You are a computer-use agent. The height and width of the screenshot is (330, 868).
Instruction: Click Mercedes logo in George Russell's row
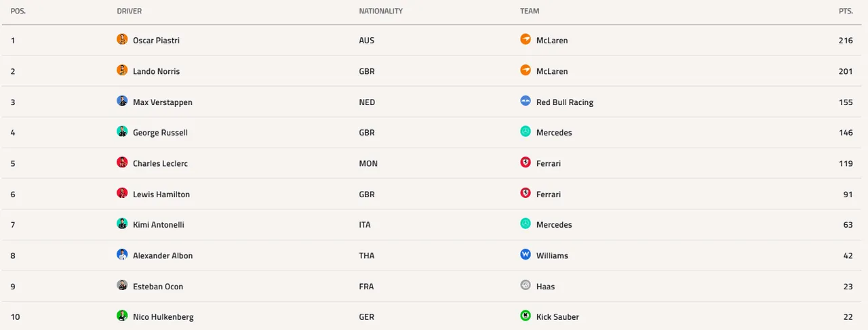[526, 131]
